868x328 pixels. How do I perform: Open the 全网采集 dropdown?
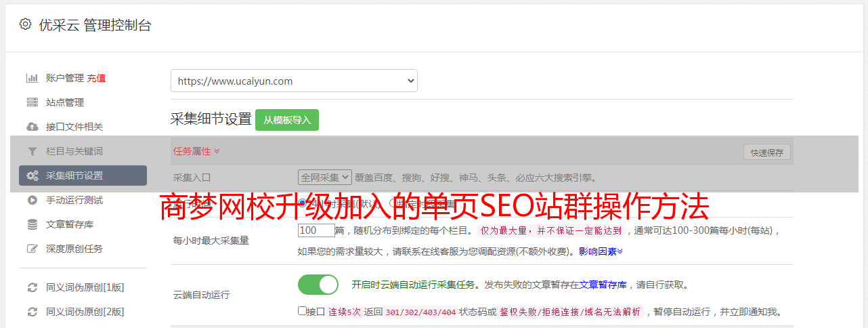325,177
